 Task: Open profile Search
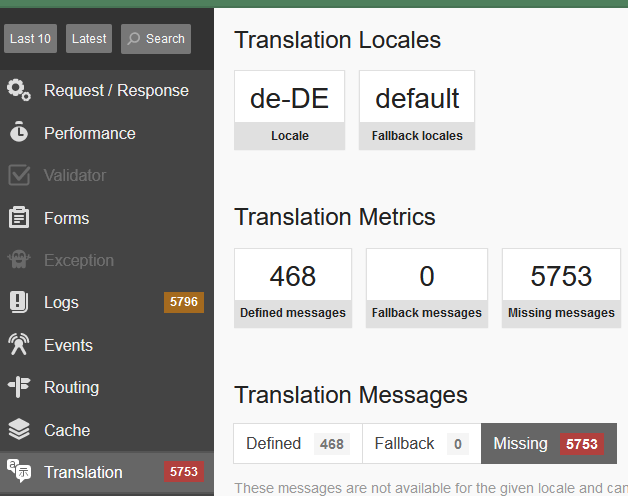(x=156, y=39)
